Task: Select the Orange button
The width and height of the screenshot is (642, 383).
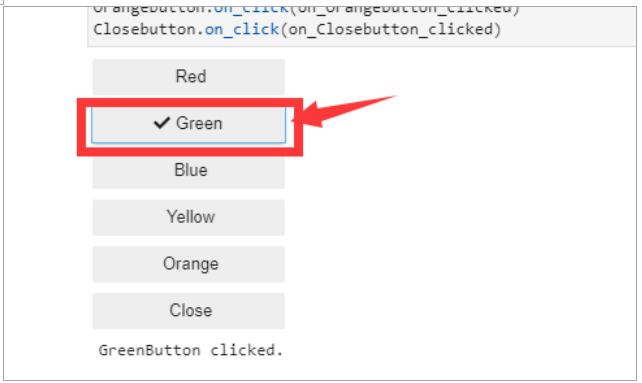Action: coord(188,264)
